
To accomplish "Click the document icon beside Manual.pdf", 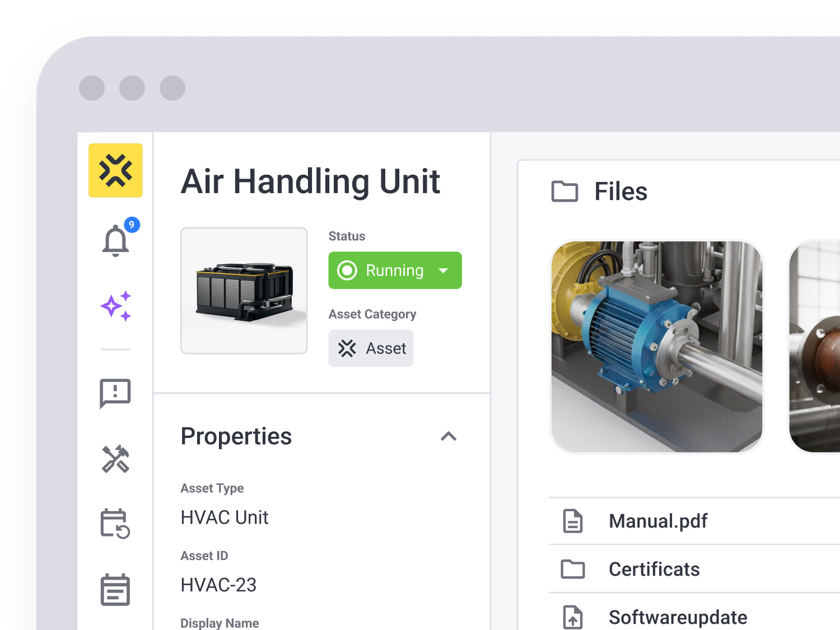I will click(573, 521).
